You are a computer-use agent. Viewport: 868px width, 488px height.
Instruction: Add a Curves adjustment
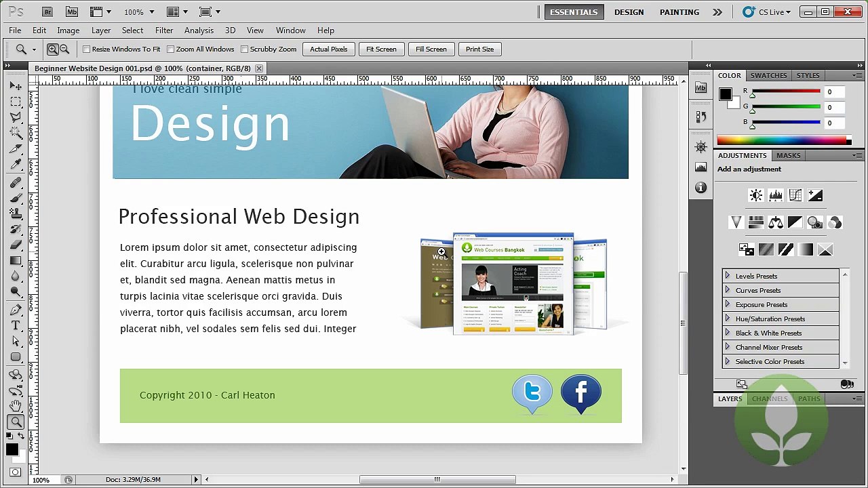click(x=795, y=196)
